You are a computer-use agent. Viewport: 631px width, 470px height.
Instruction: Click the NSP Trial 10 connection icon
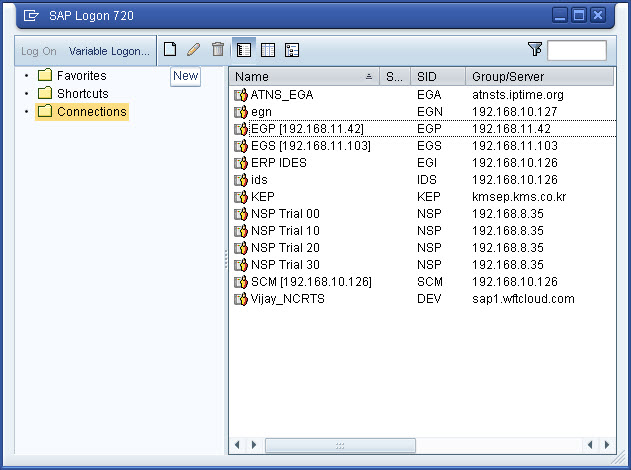(241, 231)
